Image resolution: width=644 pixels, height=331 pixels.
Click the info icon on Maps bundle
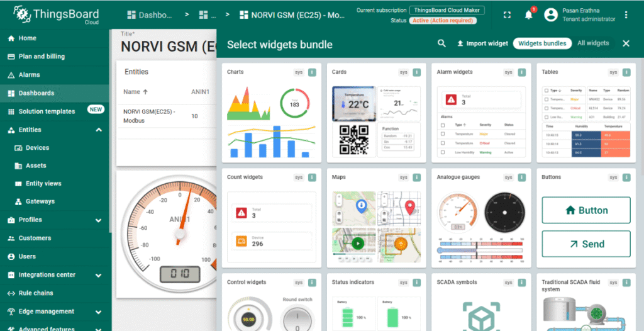tap(417, 177)
